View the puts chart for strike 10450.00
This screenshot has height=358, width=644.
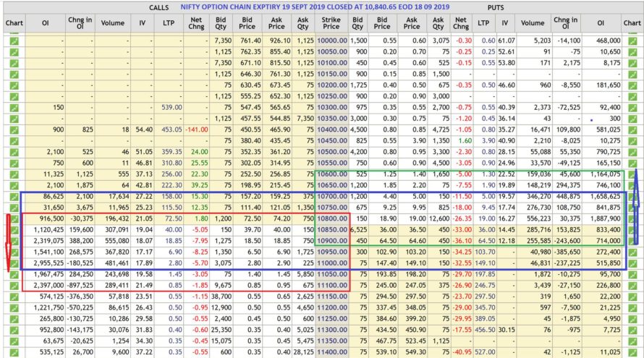tap(632, 141)
